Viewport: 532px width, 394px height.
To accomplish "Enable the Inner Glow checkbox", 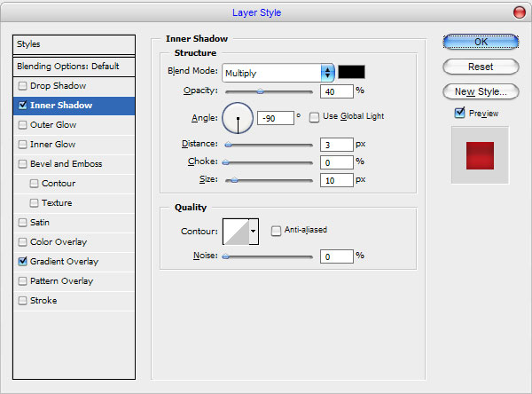I will click(x=22, y=145).
